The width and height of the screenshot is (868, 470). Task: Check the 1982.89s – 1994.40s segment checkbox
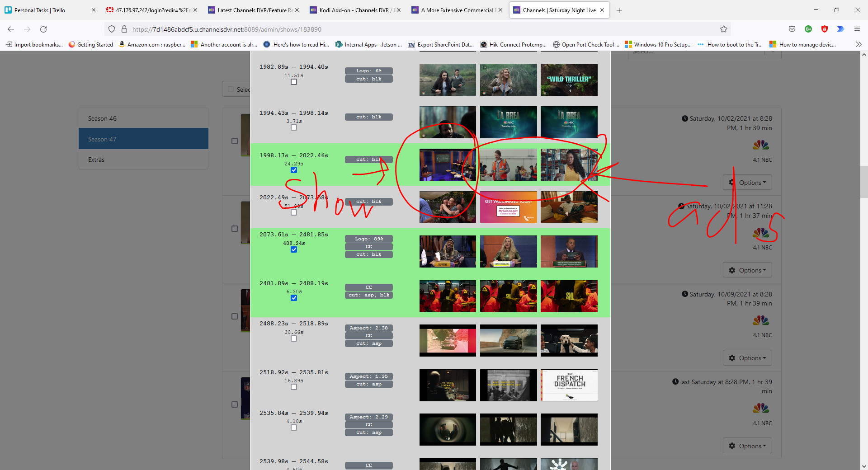(x=294, y=82)
